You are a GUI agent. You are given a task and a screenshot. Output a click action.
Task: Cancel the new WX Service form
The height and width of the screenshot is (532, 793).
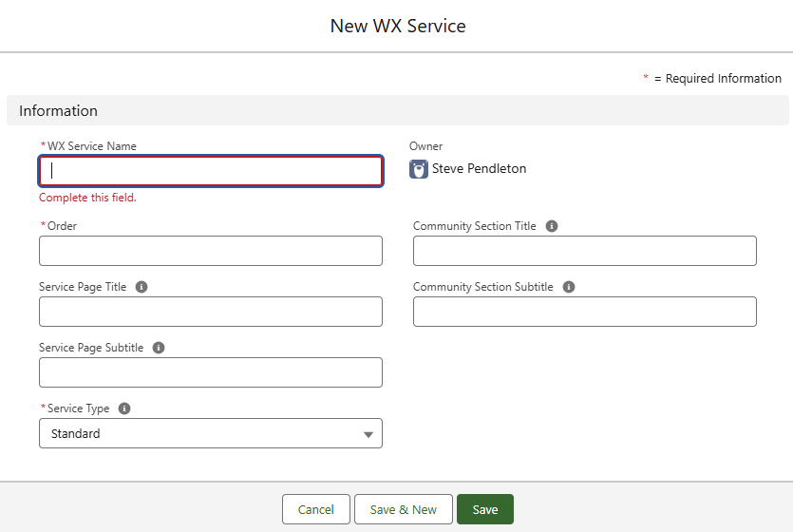click(315, 509)
